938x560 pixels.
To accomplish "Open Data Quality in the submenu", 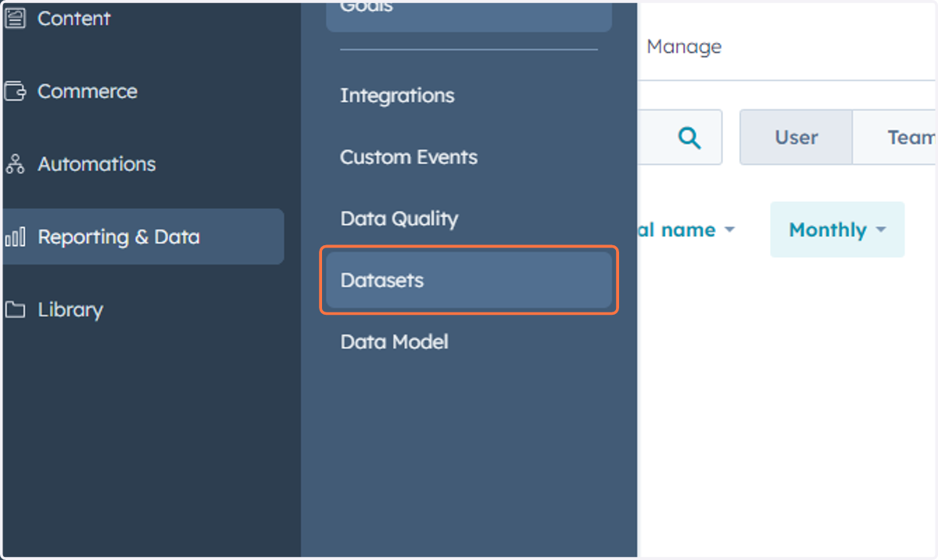I will click(399, 219).
